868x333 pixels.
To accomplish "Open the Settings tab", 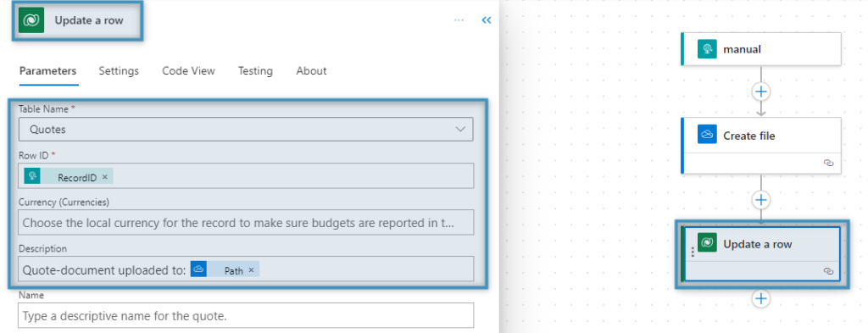I will (119, 71).
